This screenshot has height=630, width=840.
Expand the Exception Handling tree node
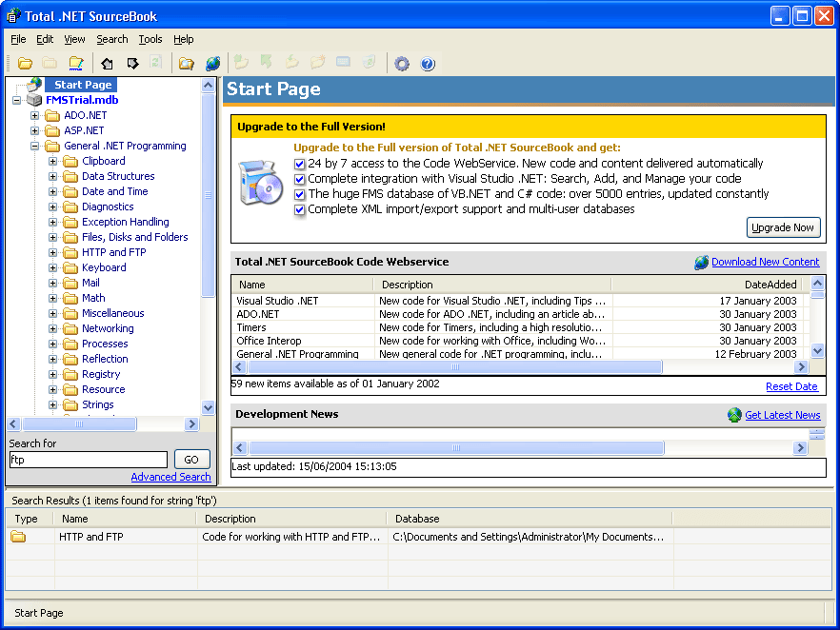tap(52, 222)
